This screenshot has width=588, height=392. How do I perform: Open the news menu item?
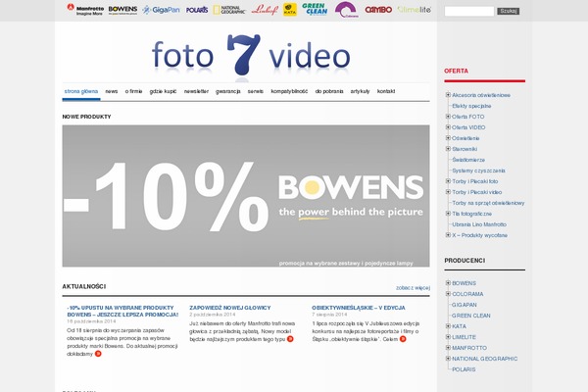[x=112, y=91]
